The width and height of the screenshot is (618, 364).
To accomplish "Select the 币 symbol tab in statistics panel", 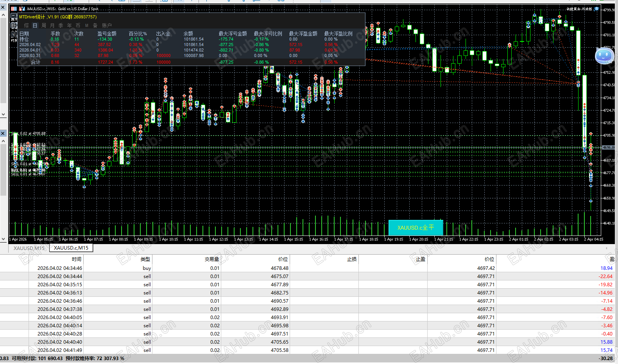I will 78,25.
